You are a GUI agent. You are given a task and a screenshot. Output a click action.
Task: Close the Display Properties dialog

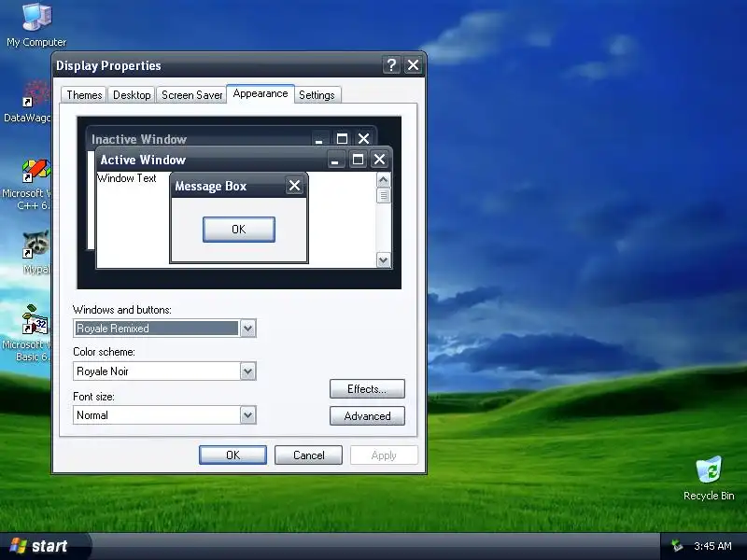[413, 64]
